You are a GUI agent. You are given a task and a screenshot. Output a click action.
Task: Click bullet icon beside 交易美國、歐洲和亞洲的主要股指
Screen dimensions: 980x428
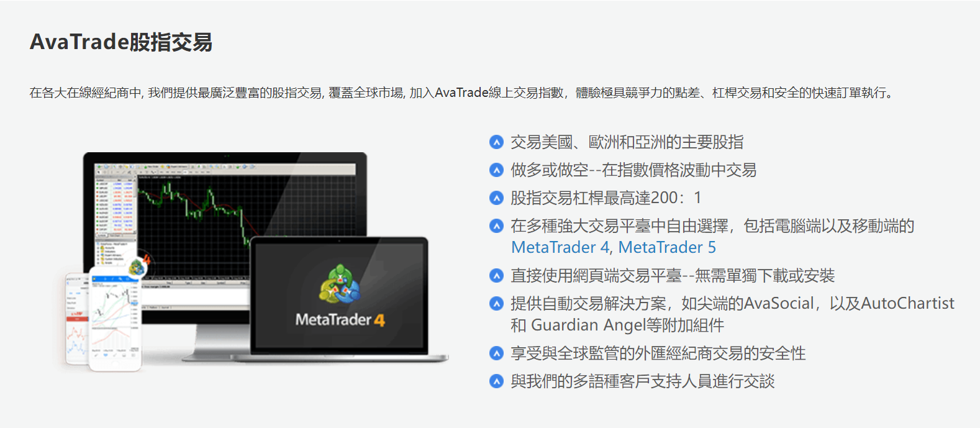[496, 142]
